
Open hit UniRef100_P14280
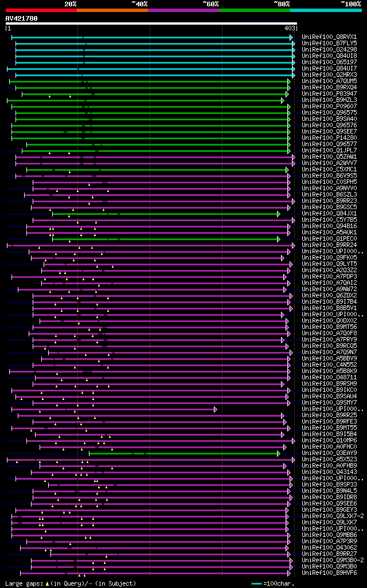[x=329, y=138]
